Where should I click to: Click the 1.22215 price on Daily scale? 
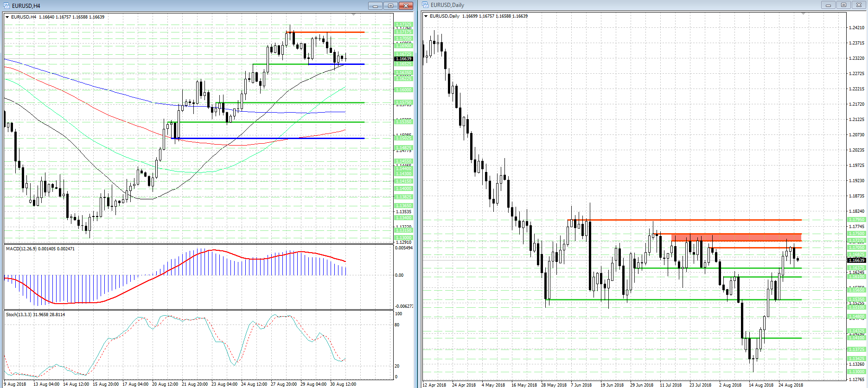856,89
